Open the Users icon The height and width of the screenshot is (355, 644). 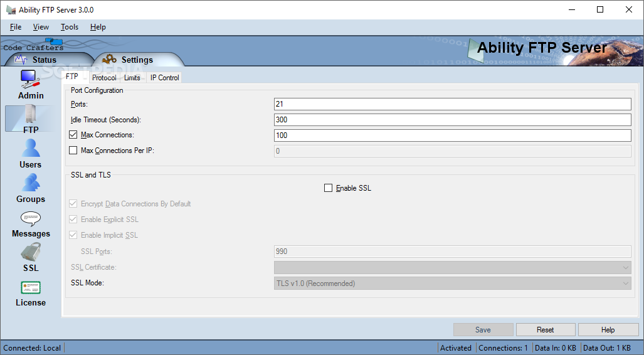click(x=31, y=148)
